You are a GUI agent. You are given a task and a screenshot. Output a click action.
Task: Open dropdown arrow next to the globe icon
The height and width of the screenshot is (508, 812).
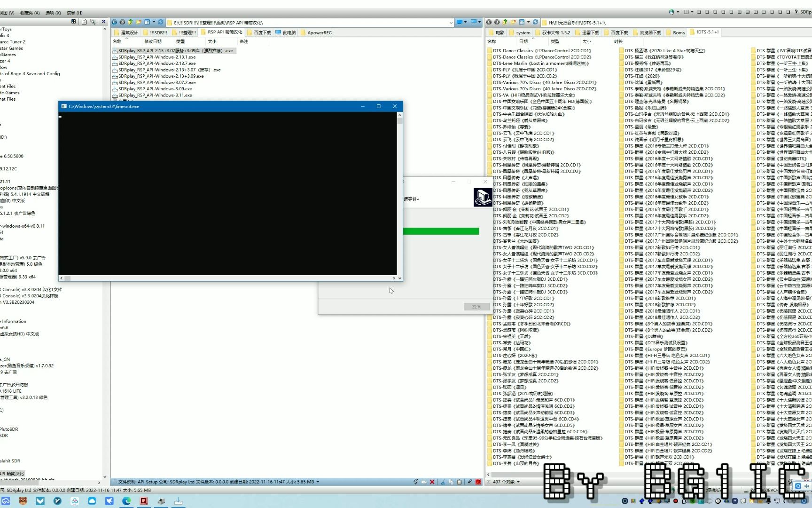[678, 12]
